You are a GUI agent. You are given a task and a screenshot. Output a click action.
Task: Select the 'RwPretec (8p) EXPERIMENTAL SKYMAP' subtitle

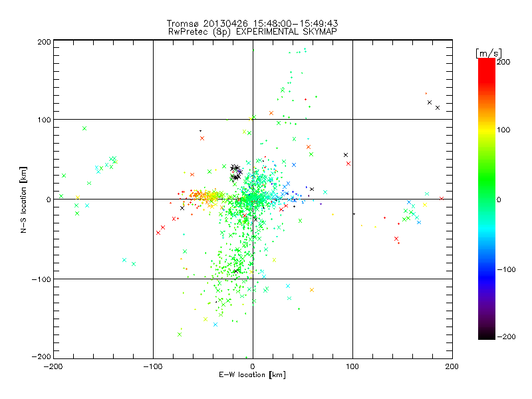[x=253, y=32]
